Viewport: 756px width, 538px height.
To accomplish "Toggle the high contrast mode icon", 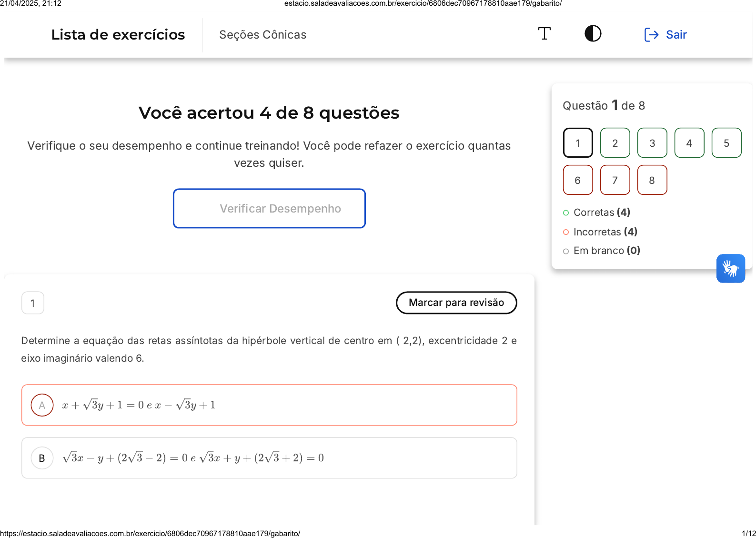I will [593, 34].
